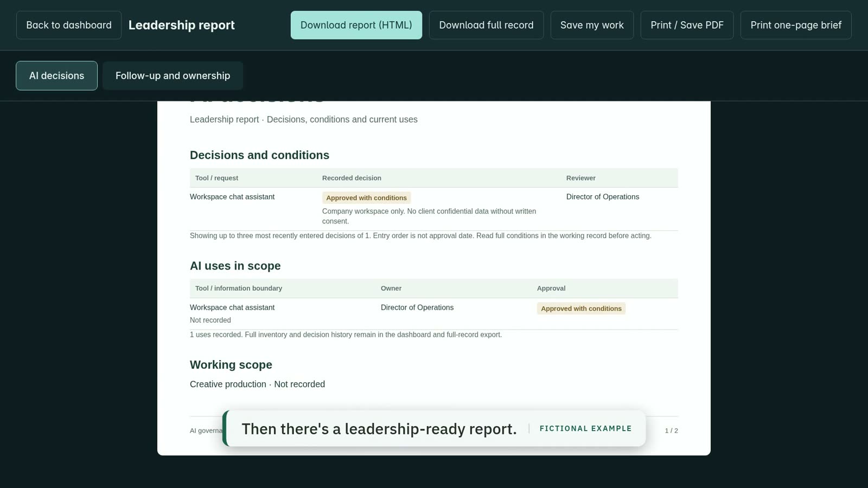Click Approved with conditions badge in Approval column

(581, 309)
